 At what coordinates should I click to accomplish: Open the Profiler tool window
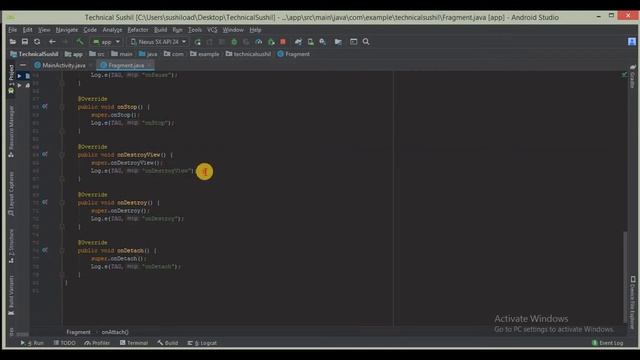(x=97, y=343)
